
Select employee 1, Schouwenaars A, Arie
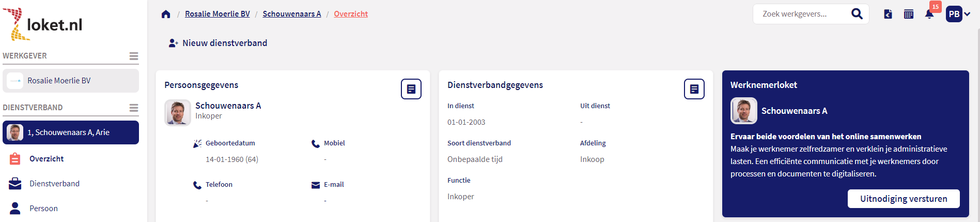71,132
